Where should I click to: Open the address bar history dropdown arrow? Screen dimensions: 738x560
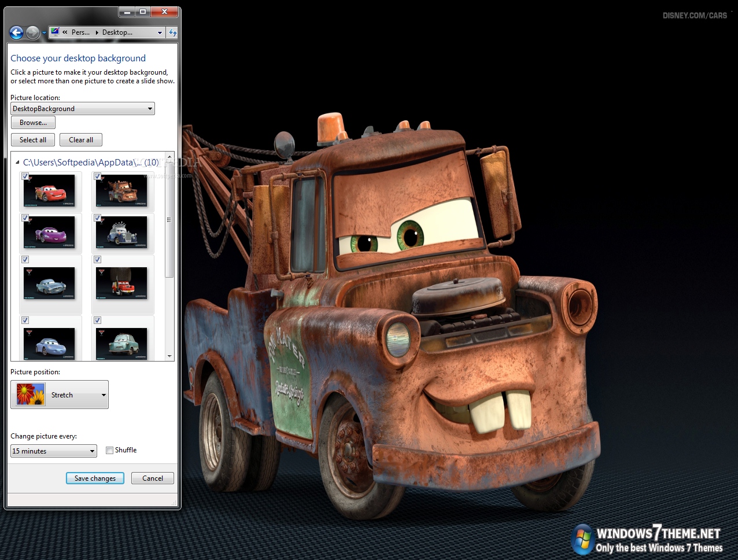coord(160,32)
